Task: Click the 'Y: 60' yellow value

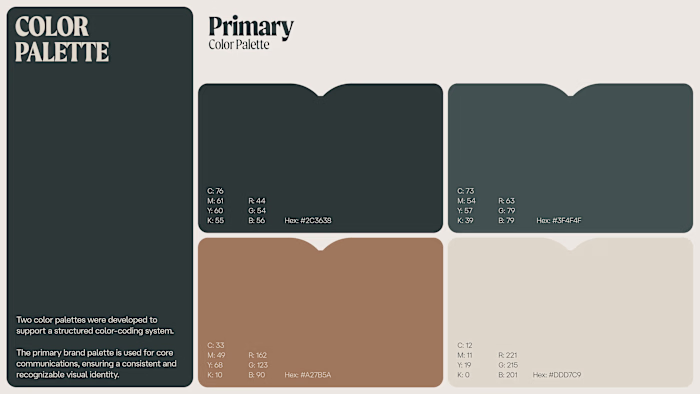Action: 215,211
